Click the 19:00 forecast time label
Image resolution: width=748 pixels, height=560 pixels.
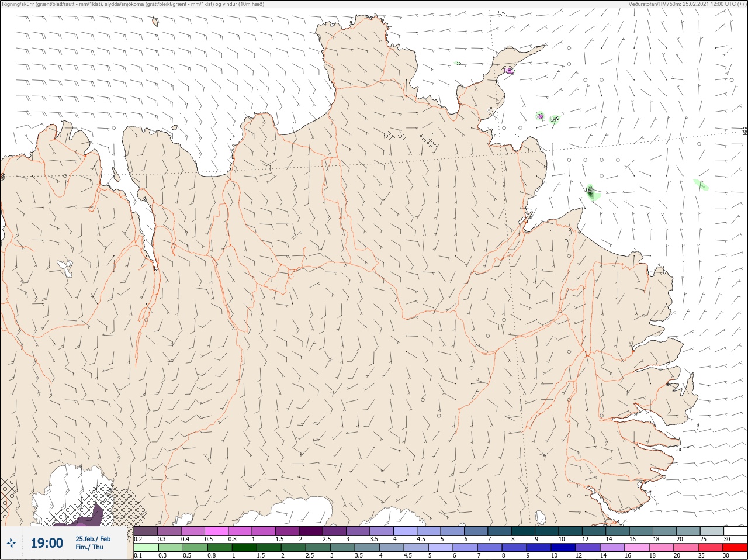pyautogui.click(x=47, y=543)
